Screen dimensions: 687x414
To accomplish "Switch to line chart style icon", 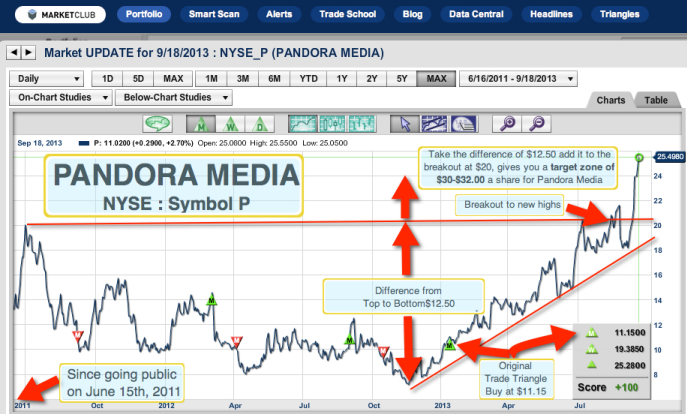I will 302,124.
